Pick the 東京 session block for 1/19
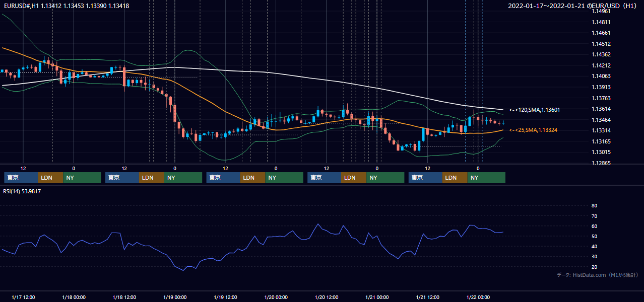644x302 pixels. click(223, 178)
